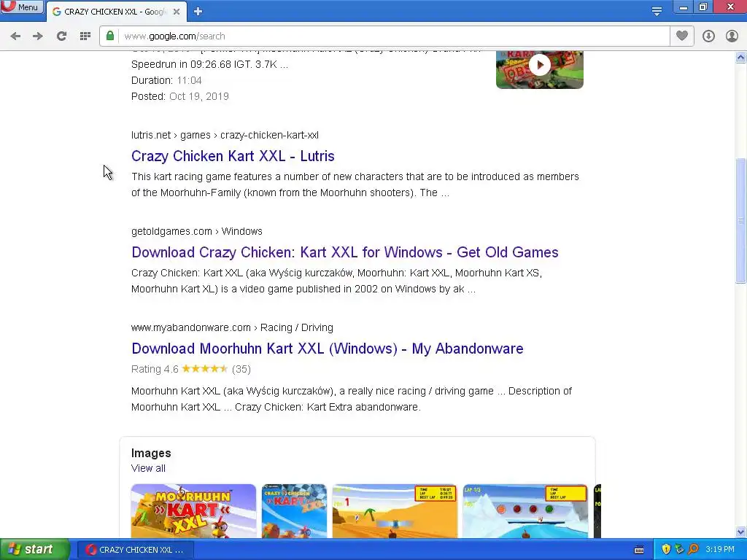Viewport: 747px width, 560px height.
Task: Open the downloads icon
Action: [708, 36]
